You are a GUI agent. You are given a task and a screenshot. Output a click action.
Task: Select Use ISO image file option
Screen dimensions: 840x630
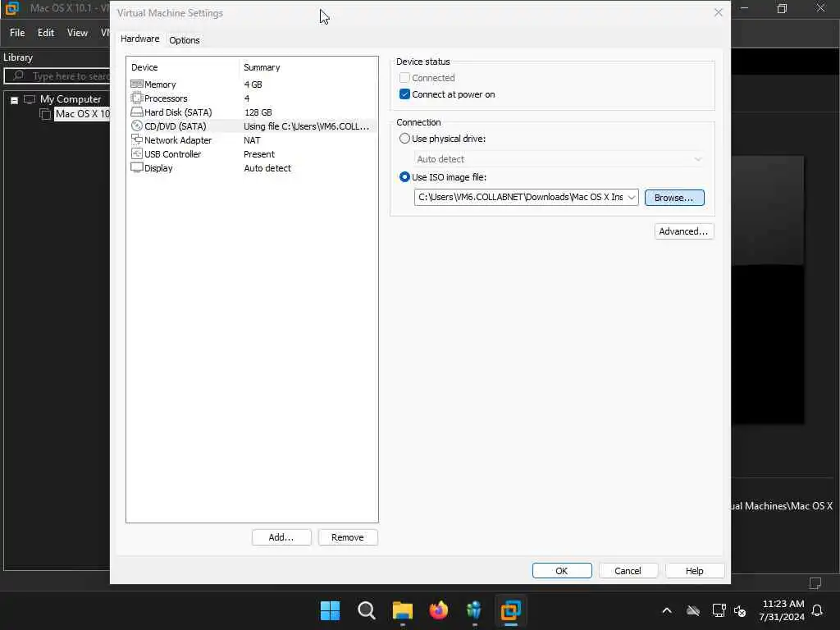click(404, 177)
